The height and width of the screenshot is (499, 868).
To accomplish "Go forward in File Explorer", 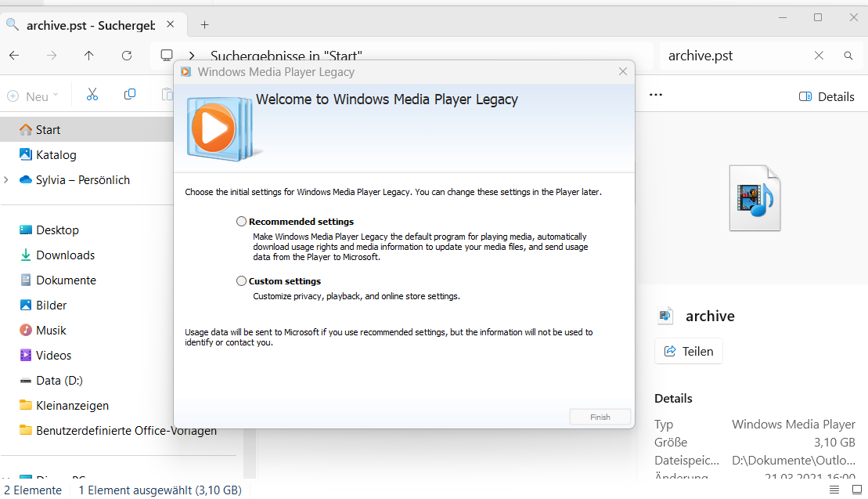I will 52,56.
